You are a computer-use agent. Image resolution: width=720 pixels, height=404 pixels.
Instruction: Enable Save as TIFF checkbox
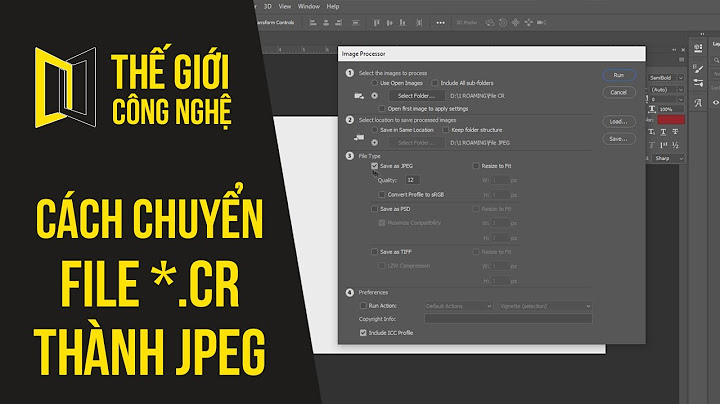click(375, 252)
